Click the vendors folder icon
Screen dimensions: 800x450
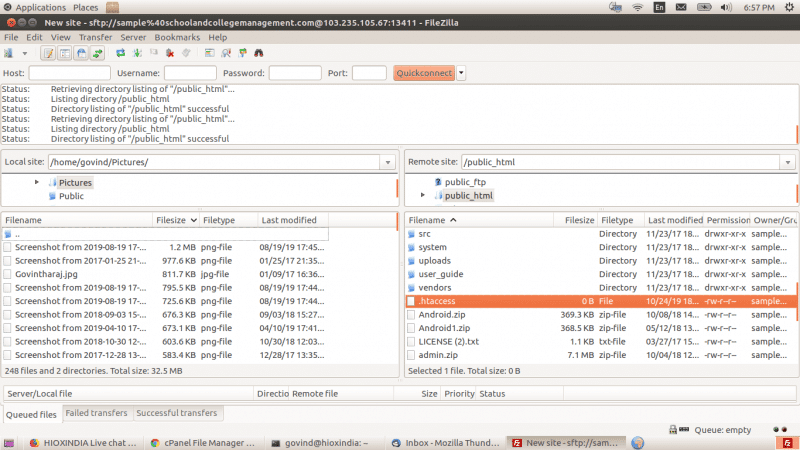click(411, 287)
